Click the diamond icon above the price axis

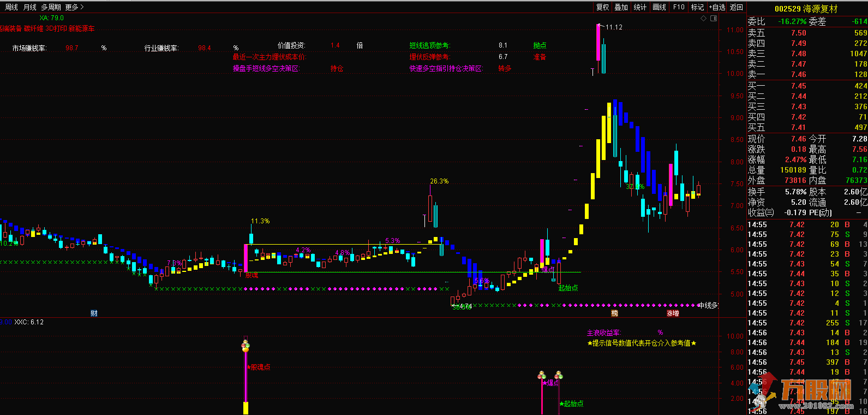[704, 19]
